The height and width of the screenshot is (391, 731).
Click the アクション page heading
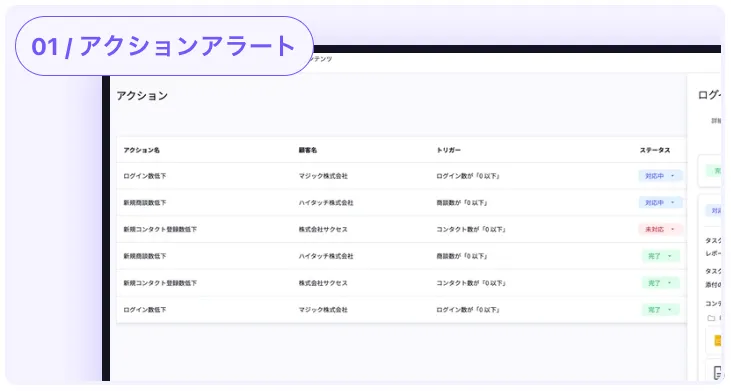pos(142,96)
